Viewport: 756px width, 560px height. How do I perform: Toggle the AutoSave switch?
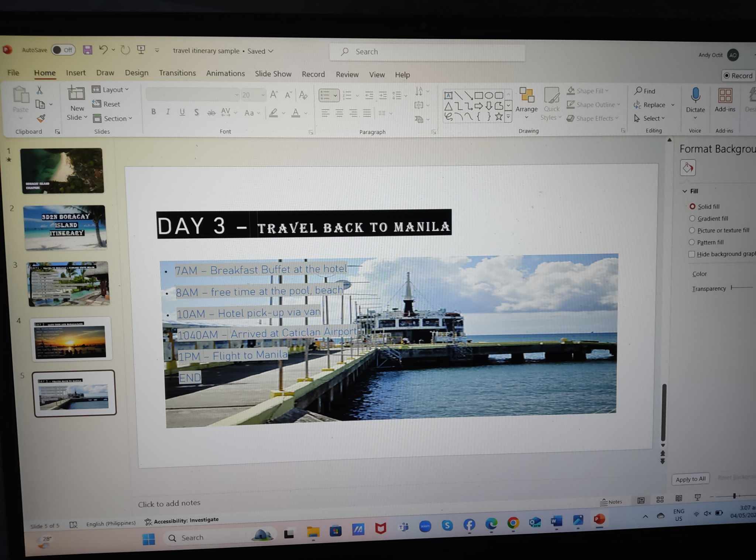63,50
